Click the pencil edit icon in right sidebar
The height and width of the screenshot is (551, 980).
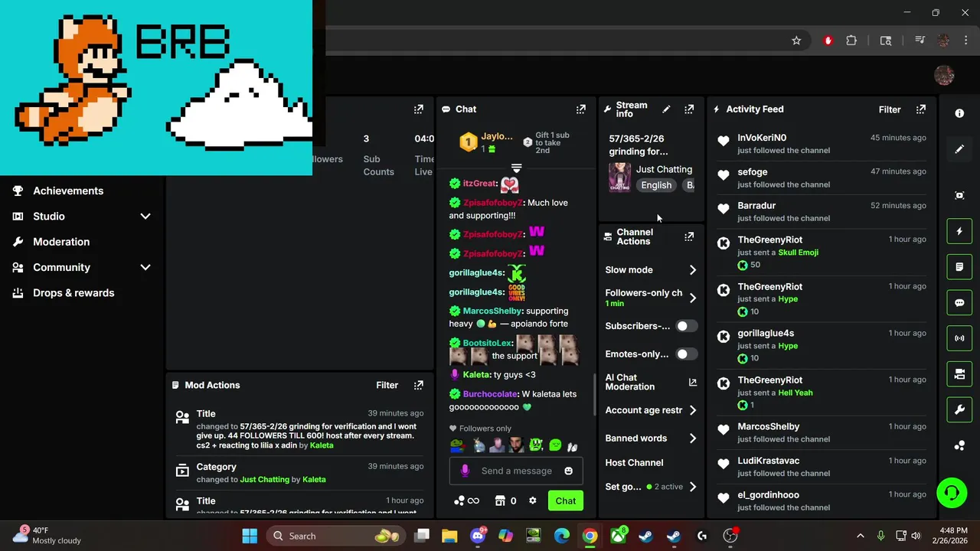click(959, 149)
